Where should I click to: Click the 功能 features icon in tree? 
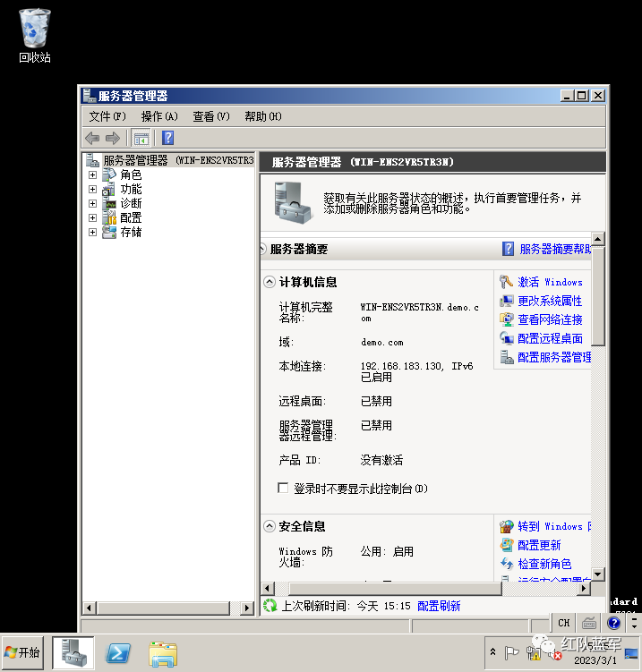click(x=109, y=189)
